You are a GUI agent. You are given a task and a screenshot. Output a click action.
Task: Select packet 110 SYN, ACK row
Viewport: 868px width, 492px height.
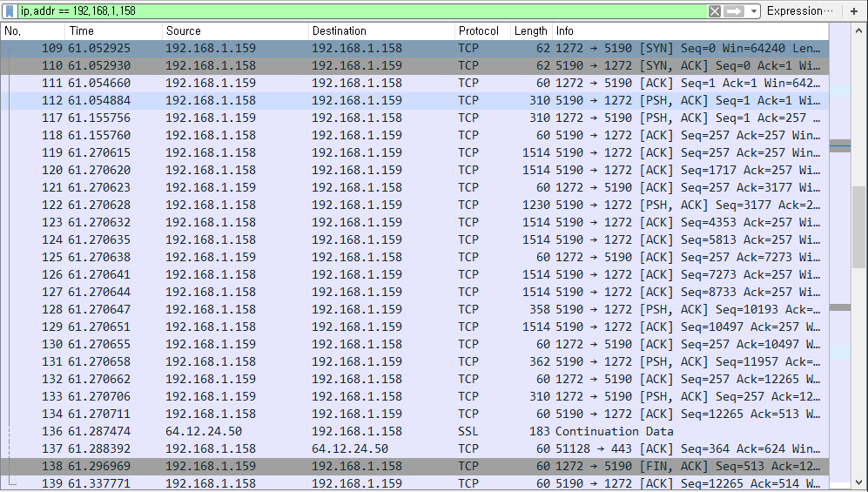coord(414,65)
